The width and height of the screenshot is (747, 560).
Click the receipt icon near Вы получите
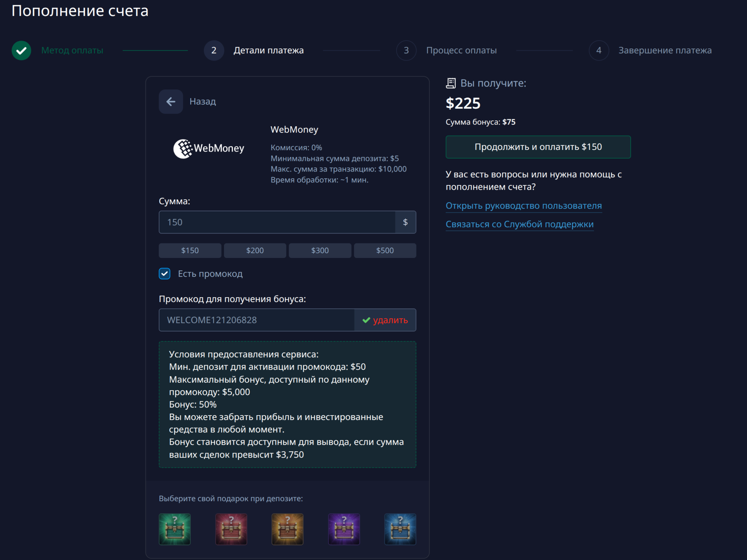coord(451,83)
